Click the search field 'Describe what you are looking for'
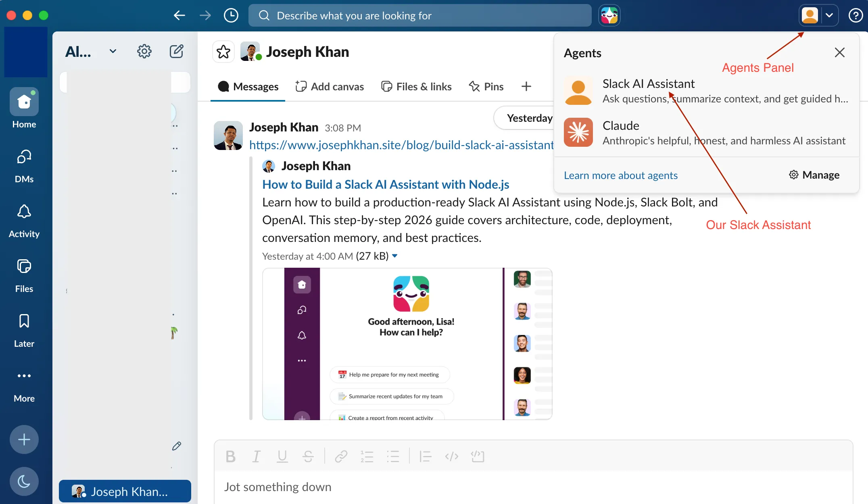Screen dimensions: 868x504 pos(420,16)
